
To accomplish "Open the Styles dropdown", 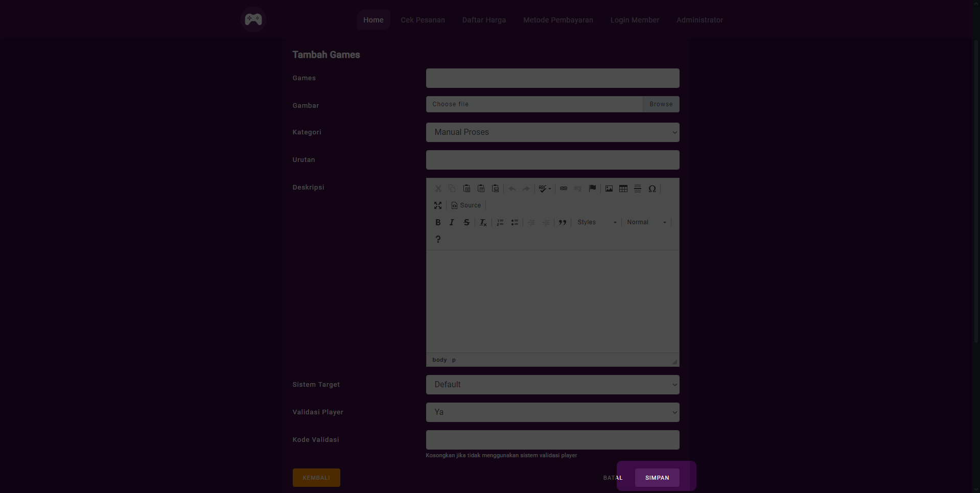I will (x=597, y=222).
